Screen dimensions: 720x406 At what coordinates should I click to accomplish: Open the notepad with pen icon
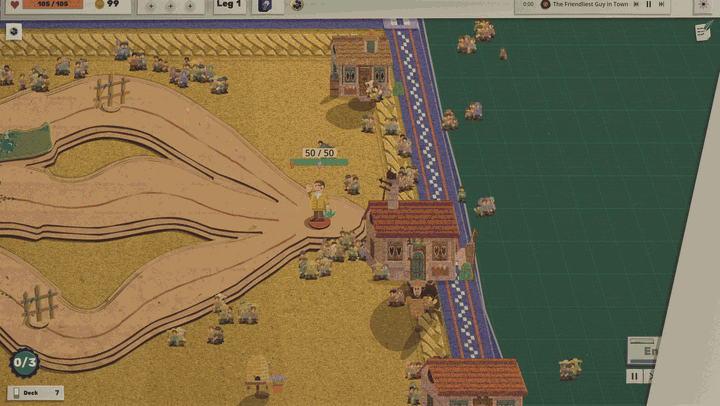coord(703,31)
